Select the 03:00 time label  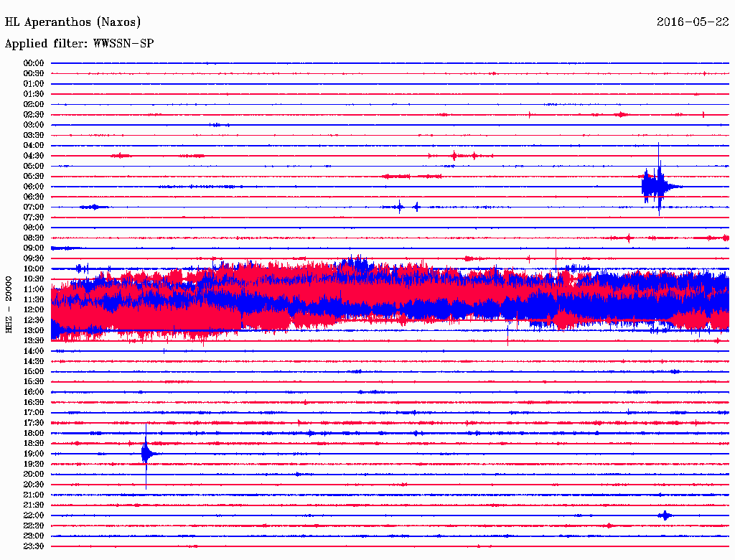pyautogui.click(x=34, y=125)
